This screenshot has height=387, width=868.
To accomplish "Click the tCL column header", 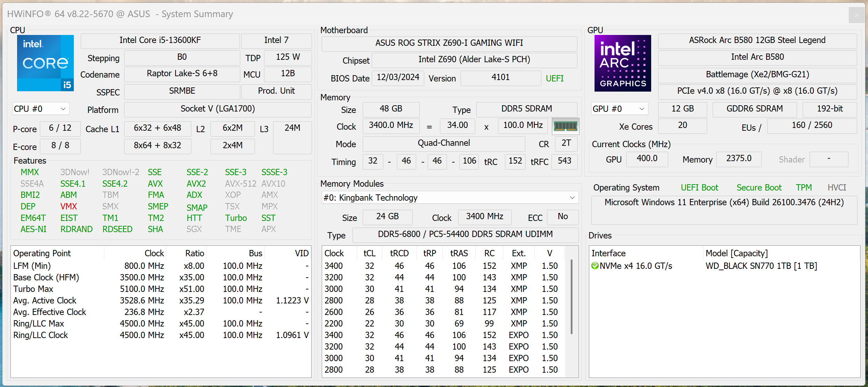I will pos(369,253).
